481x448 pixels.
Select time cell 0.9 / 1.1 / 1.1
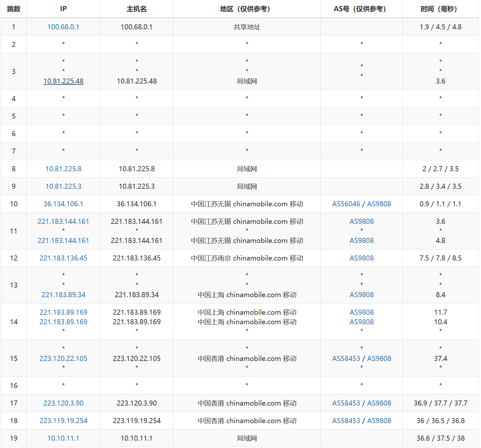click(x=441, y=204)
